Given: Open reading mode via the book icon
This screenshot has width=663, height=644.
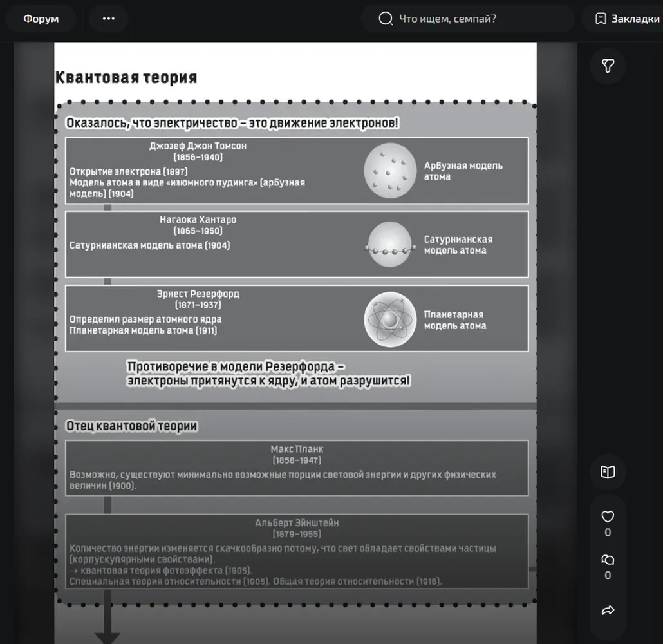Looking at the screenshot, I should [x=608, y=472].
